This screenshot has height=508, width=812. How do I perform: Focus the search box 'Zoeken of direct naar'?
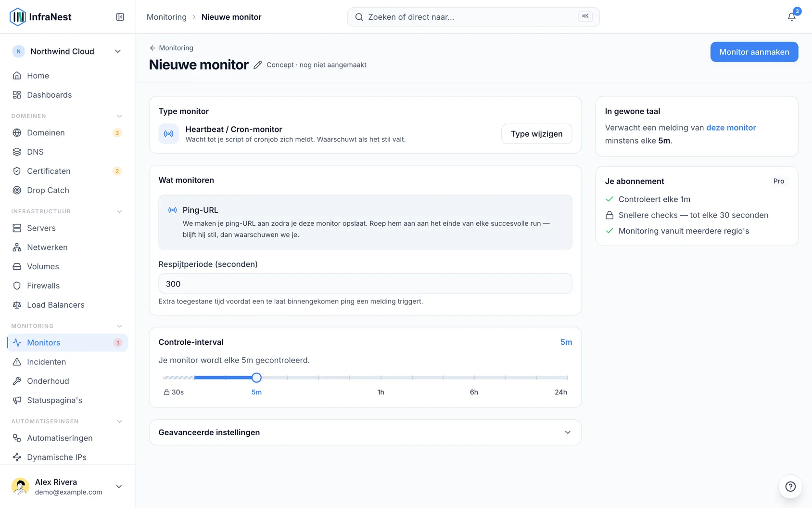pyautogui.click(x=473, y=17)
